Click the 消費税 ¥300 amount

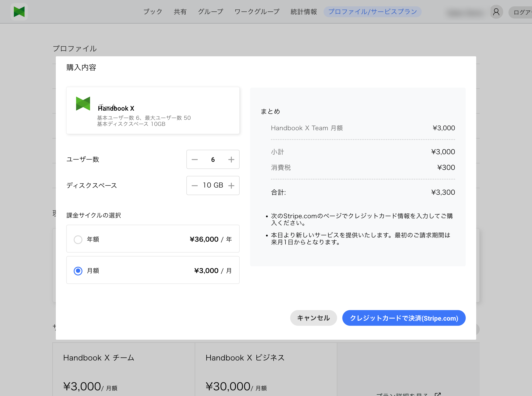(446, 167)
